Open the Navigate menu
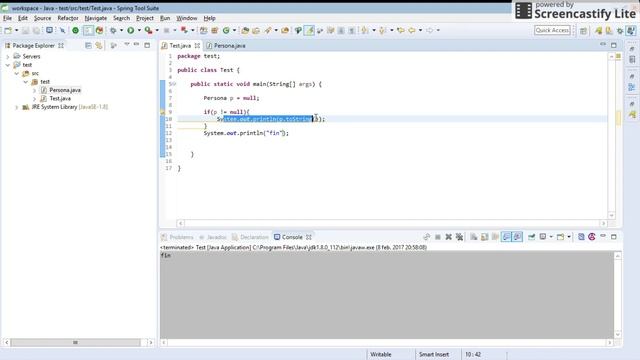Screen dimensions: 640x360 point(96,18)
